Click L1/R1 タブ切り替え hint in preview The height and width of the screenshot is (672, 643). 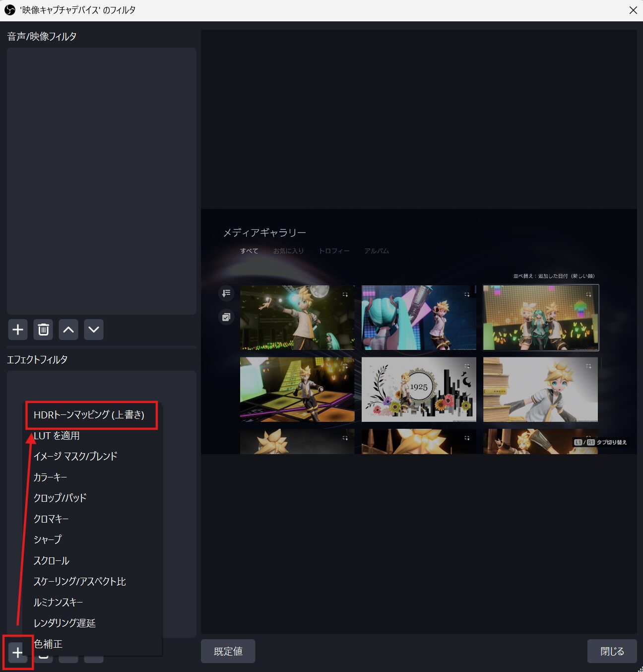point(600,442)
